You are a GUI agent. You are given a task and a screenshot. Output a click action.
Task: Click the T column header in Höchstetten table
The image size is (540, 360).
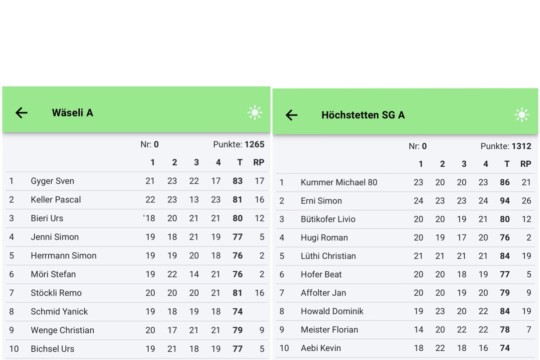507,164
